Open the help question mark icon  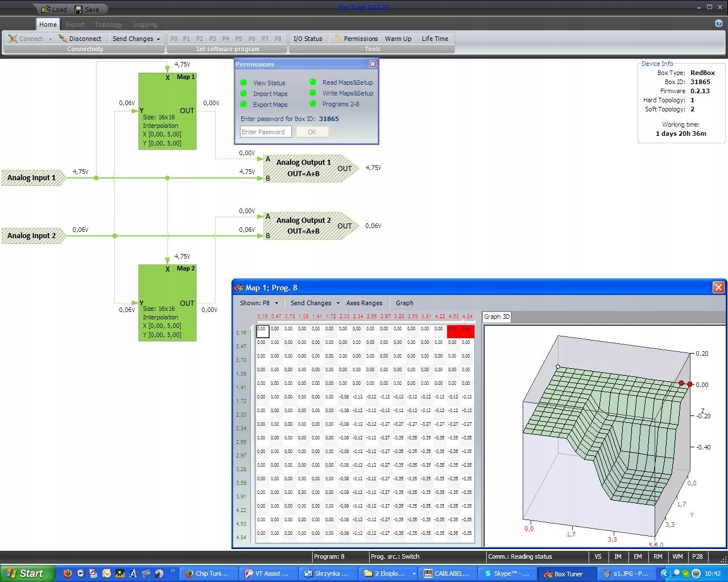click(718, 23)
